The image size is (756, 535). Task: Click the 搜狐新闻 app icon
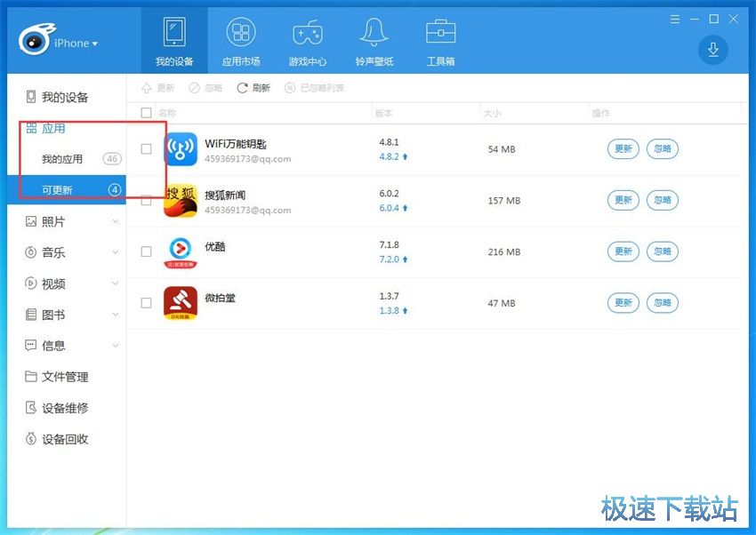pos(181,201)
